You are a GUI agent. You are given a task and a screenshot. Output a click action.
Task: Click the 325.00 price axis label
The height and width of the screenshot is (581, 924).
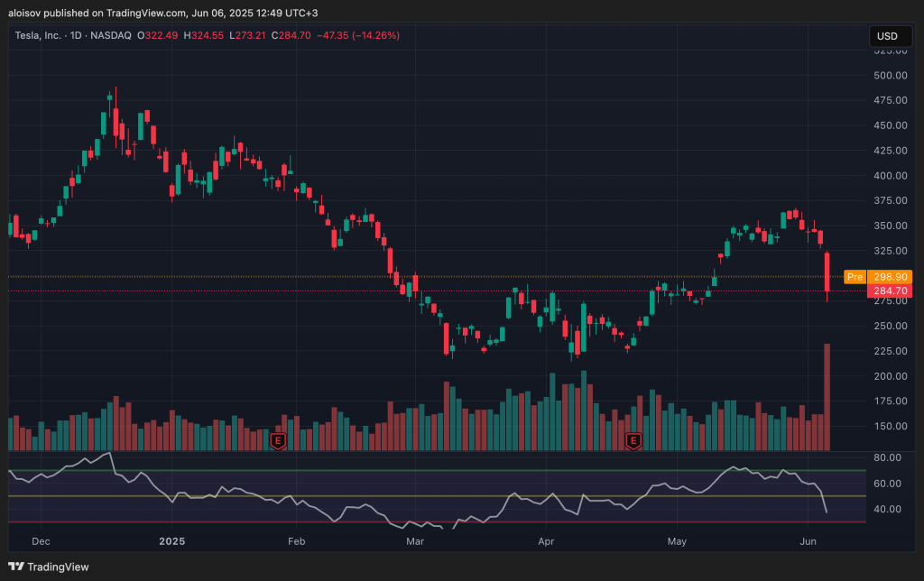[x=891, y=251]
